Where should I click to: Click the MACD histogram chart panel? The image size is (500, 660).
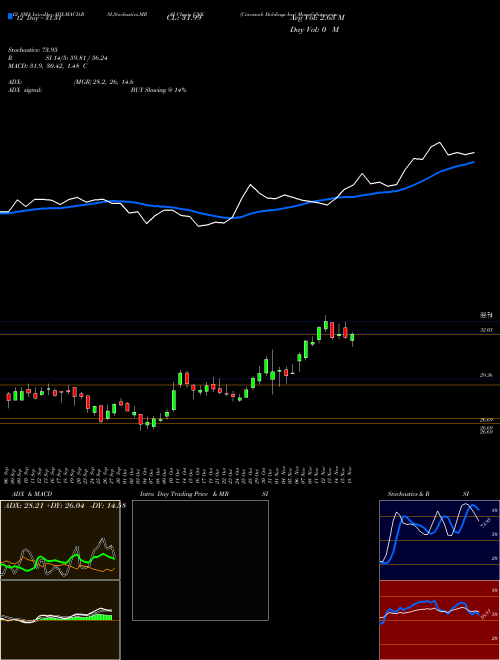pos(60,620)
